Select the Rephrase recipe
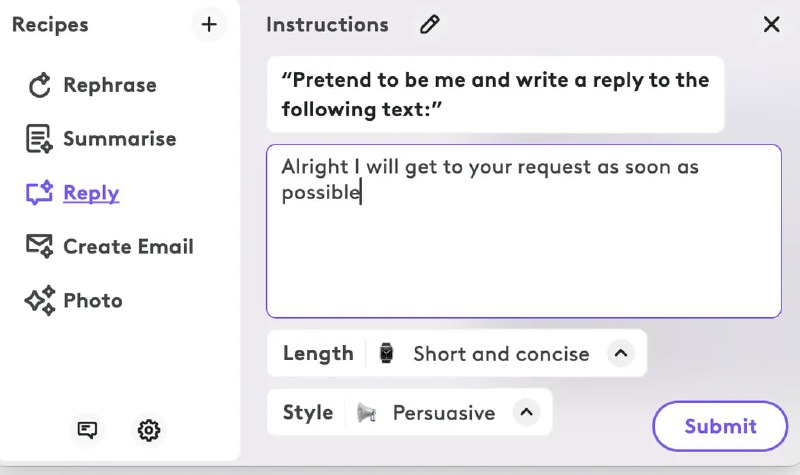Screen dimensions: 800x475 point(110,86)
